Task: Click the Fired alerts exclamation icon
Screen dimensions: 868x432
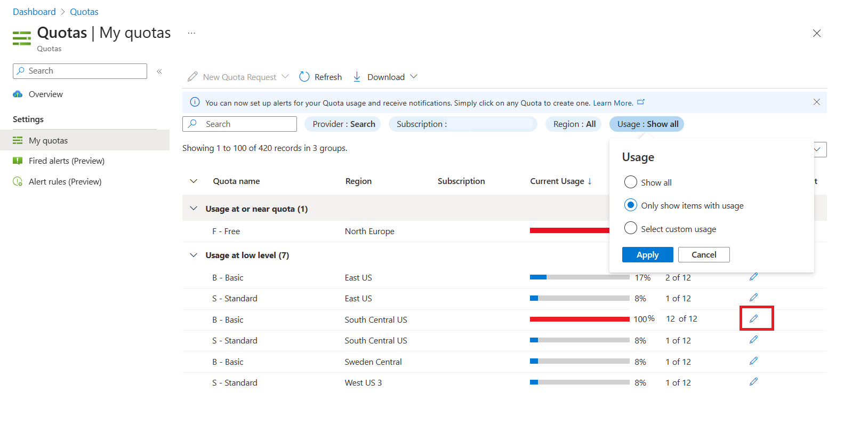Action: point(18,161)
